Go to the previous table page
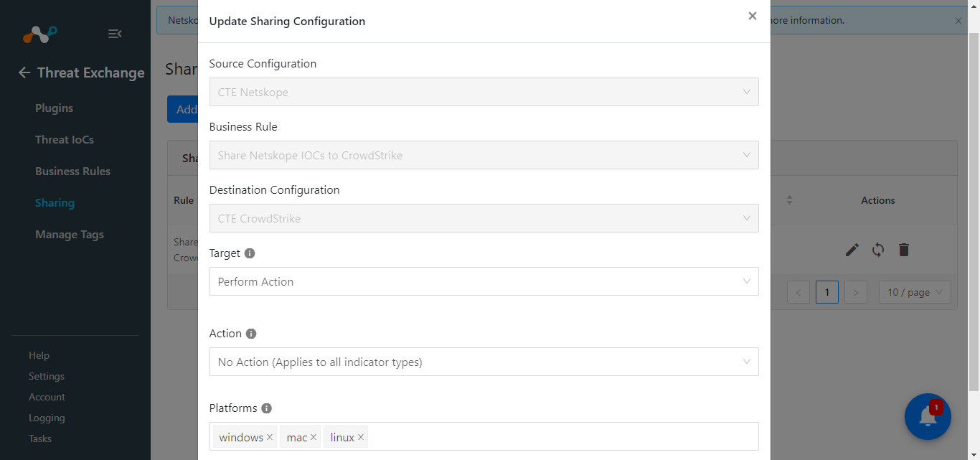980x460 pixels. pyautogui.click(x=798, y=292)
